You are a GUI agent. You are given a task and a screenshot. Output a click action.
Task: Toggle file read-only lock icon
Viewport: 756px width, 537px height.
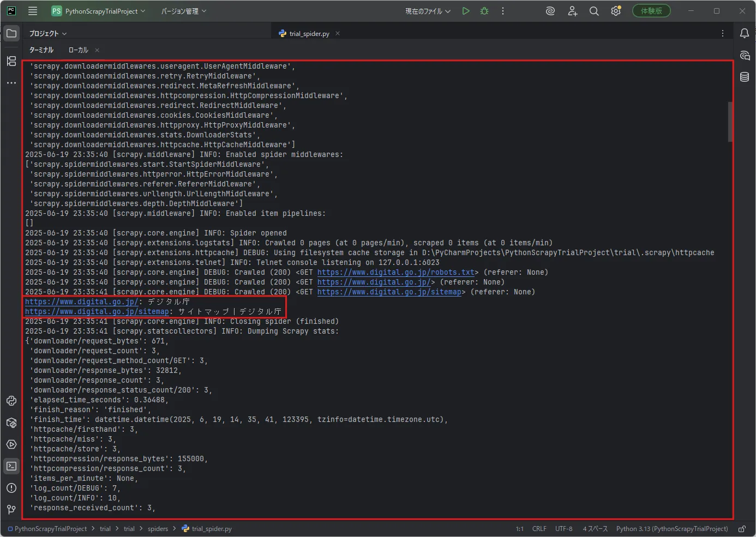point(742,529)
